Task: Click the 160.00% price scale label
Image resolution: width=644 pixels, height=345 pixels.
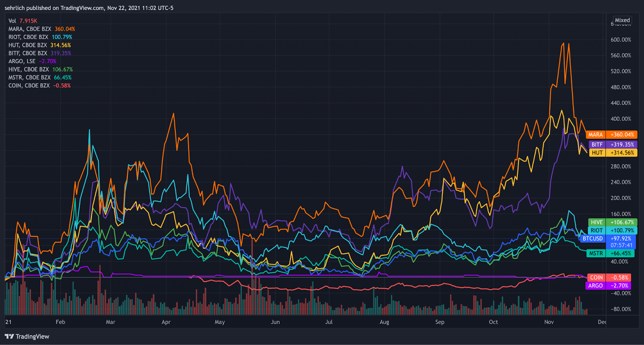Action: point(621,214)
